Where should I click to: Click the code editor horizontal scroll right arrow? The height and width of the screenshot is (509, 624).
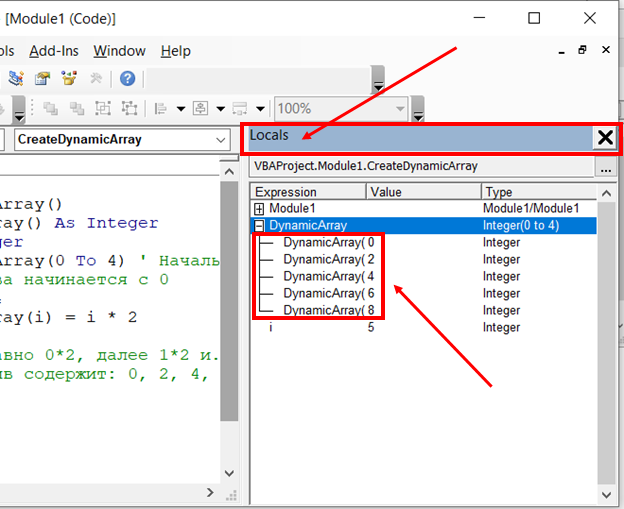[x=210, y=493]
